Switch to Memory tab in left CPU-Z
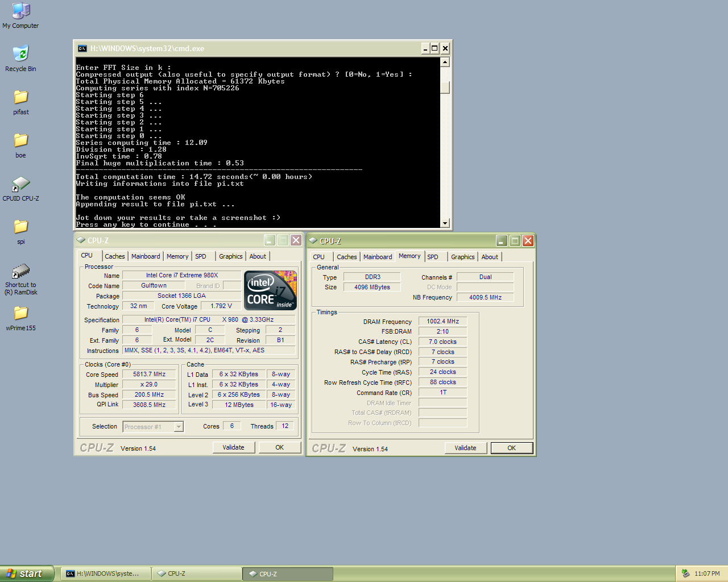 click(x=177, y=256)
